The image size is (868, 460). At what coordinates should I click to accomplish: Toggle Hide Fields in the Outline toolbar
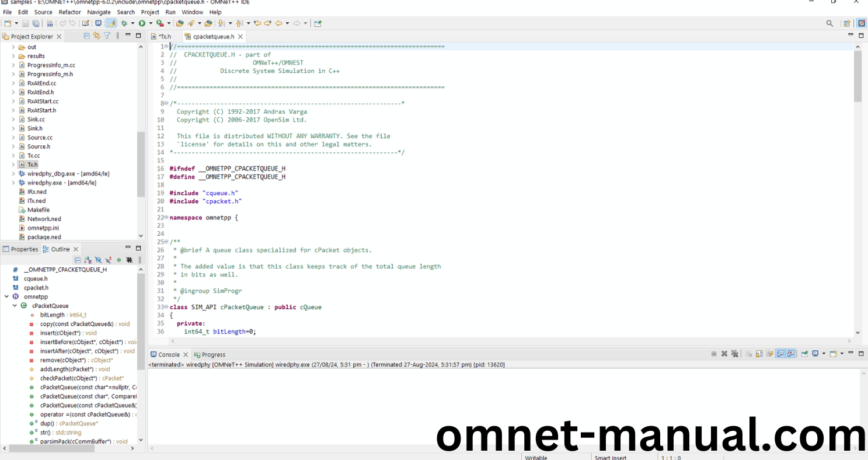pos(98,260)
